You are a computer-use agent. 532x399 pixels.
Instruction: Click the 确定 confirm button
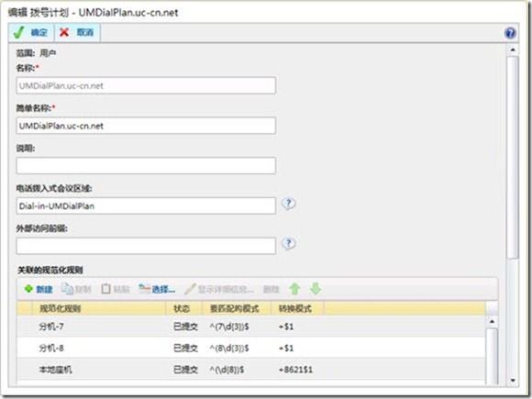pos(31,33)
